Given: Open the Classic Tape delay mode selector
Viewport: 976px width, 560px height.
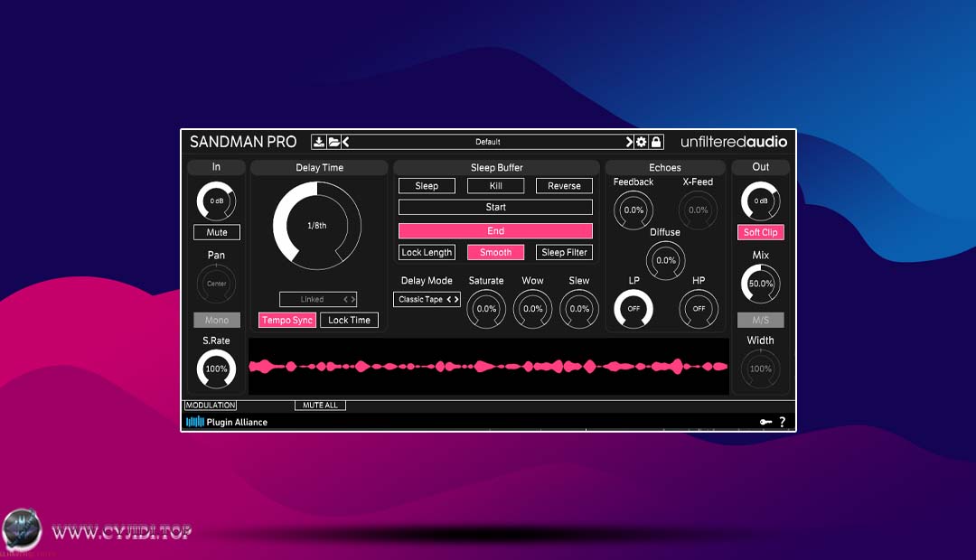Looking at the screenshot, I should pyautogui.click(x=427, y=299).
